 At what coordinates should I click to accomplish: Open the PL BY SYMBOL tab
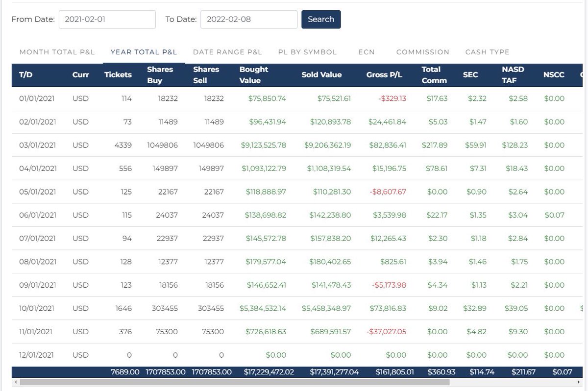pos(307,52)
